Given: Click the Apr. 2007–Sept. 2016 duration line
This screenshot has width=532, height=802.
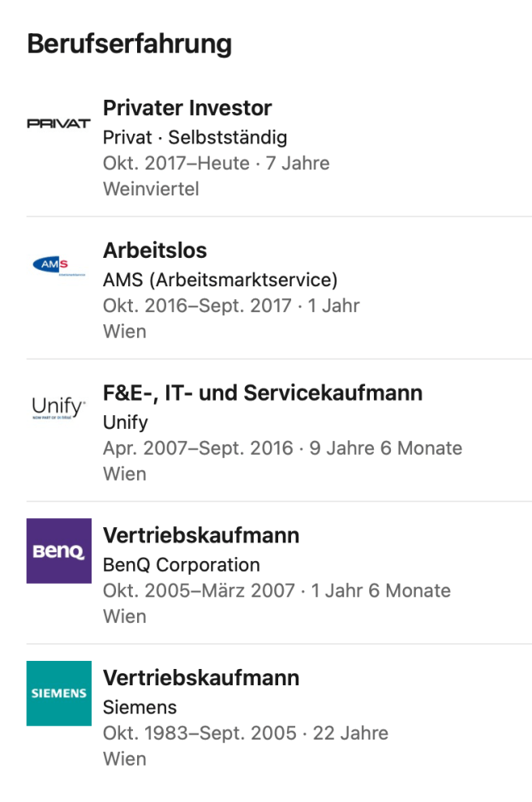Looking at the screenshot, I should 282,448.
